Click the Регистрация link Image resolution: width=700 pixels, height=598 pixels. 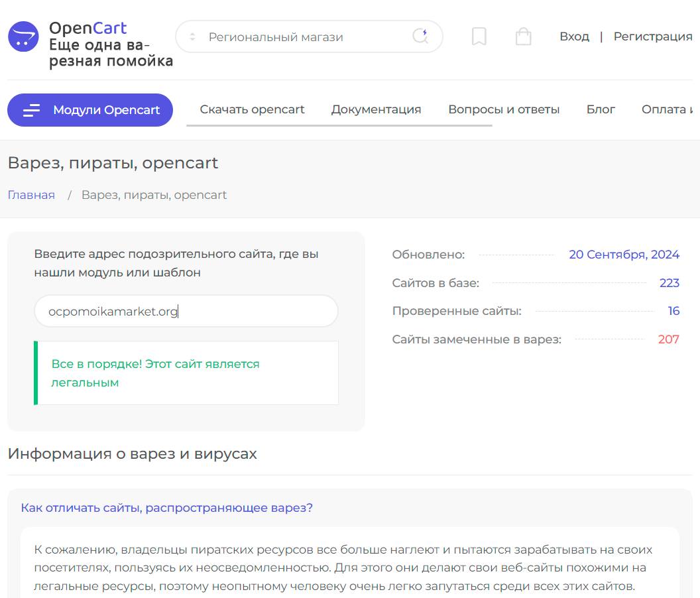653,36
